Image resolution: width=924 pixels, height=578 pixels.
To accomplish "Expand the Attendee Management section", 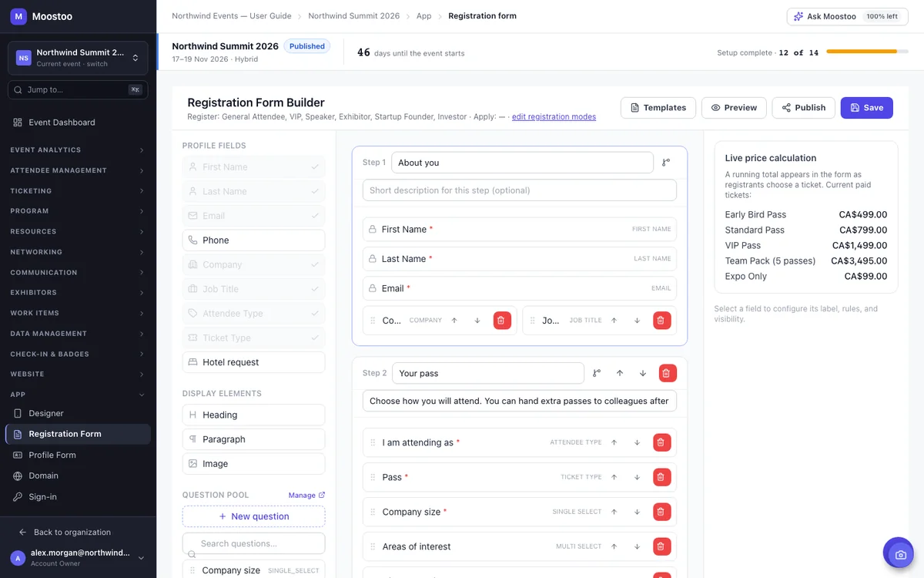I will pyautogui.click(x=78, y=170).
